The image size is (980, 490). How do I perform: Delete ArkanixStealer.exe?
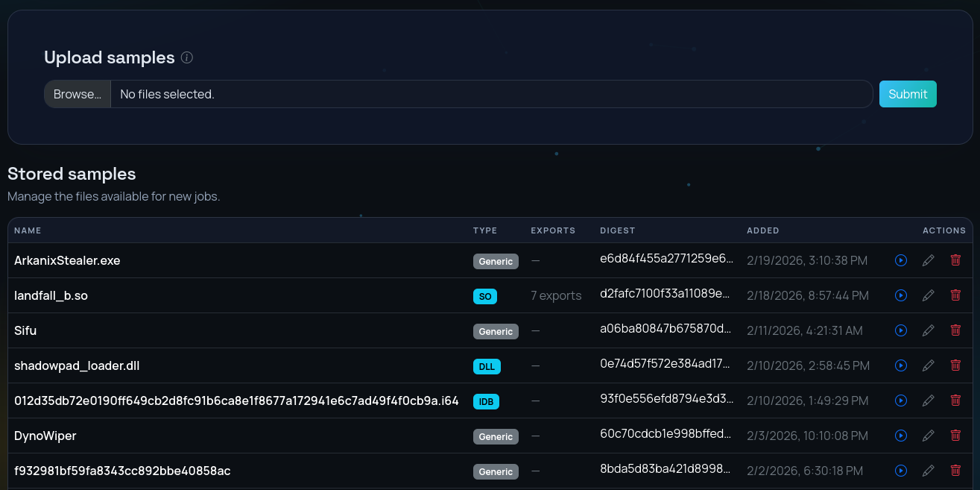tap(955, 260)
